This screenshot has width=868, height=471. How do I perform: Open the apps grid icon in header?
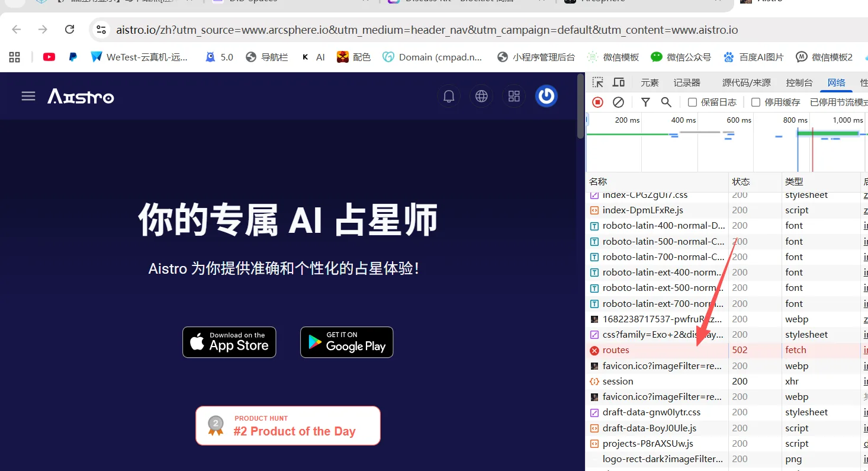point(514,96)
